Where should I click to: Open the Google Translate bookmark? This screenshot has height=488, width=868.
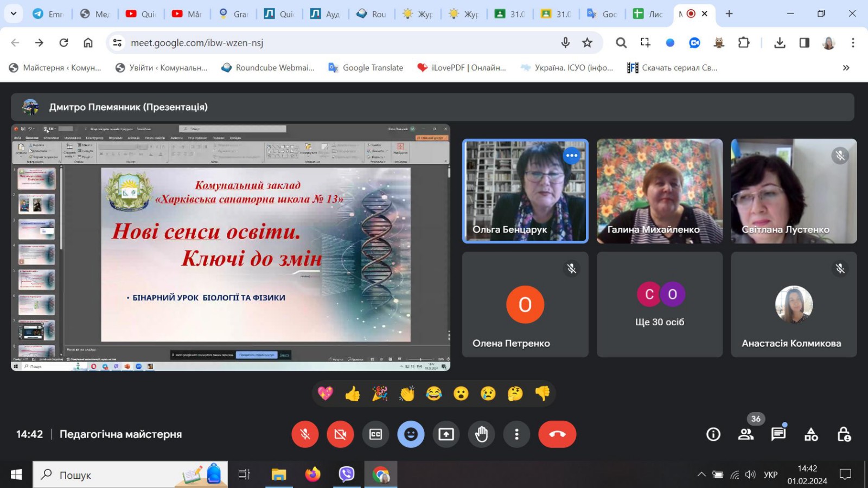pyautogui.click(x=366, y=68)
